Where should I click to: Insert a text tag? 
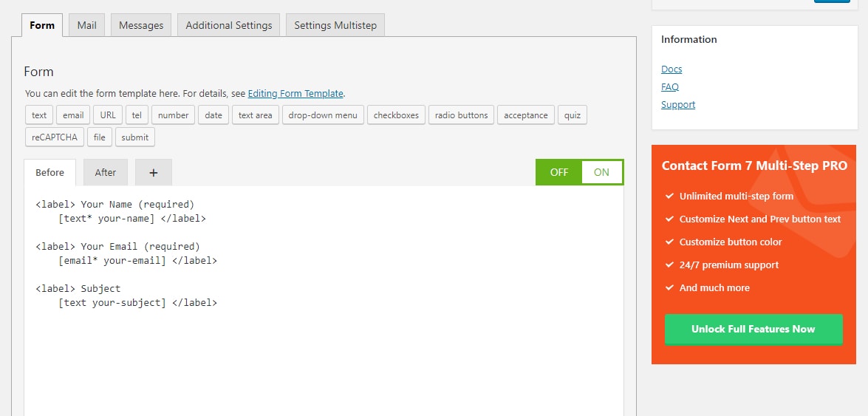pyautogui.click(x=39, y=115)
